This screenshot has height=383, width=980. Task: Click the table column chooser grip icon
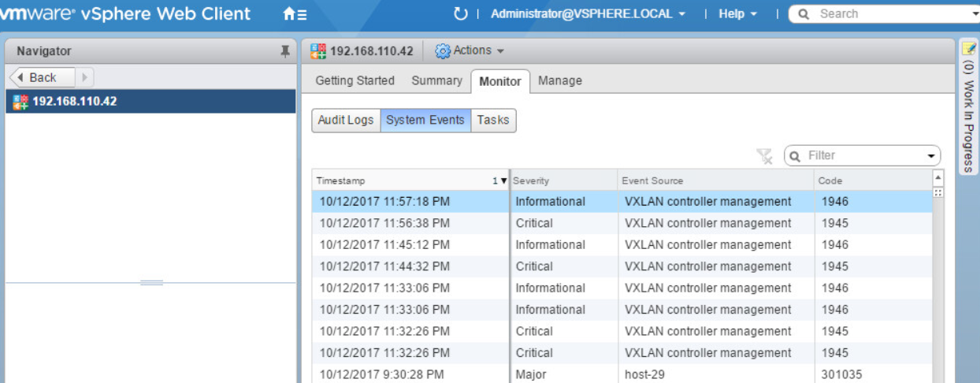click(937, 192)
